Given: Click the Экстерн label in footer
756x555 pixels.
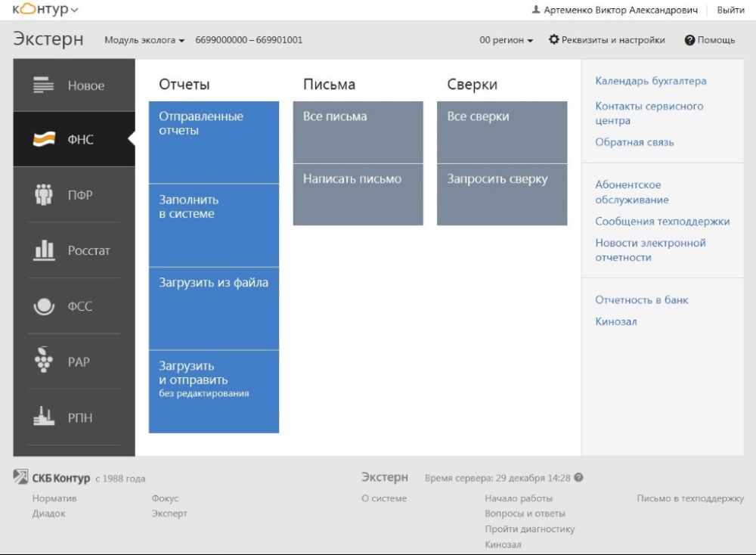Looking at the screenshot, I should (385, 477).
